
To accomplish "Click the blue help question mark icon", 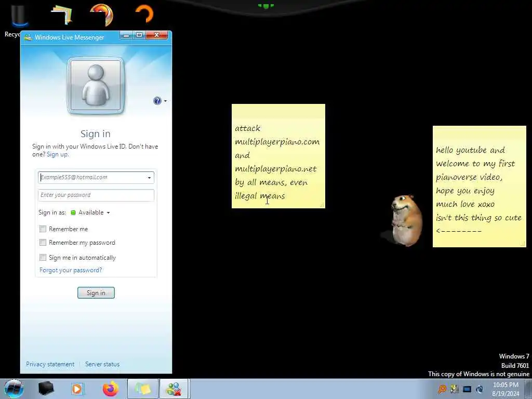I will [157, 101].
